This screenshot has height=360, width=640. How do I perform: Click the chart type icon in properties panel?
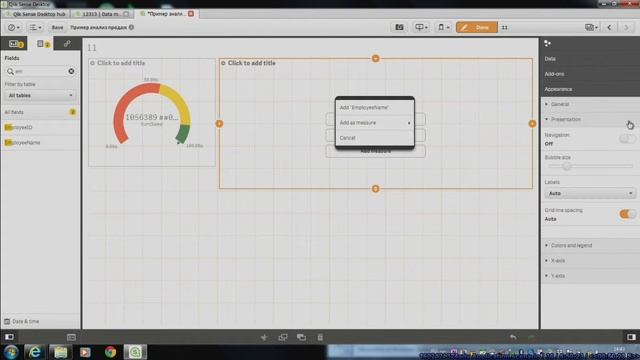tap(548, 43)
